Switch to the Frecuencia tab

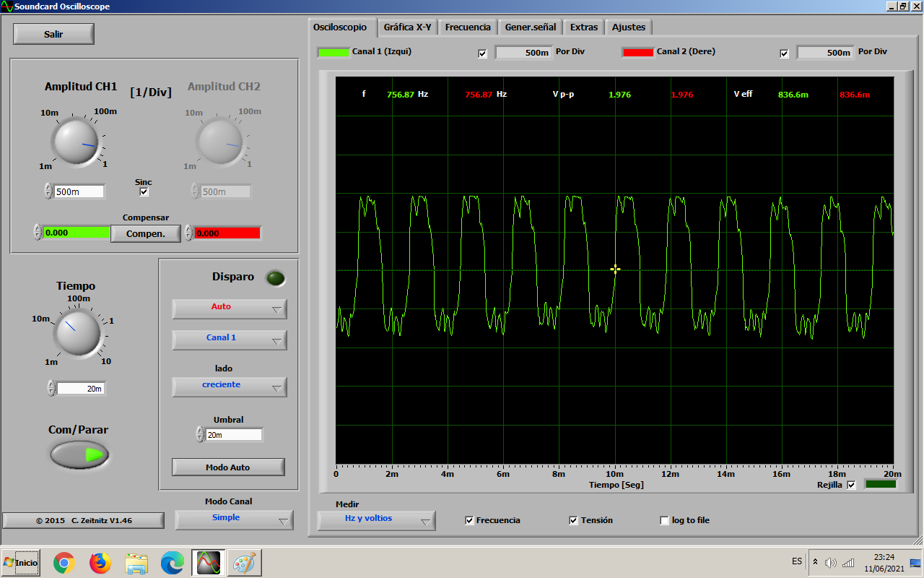(x=468, y=27)
